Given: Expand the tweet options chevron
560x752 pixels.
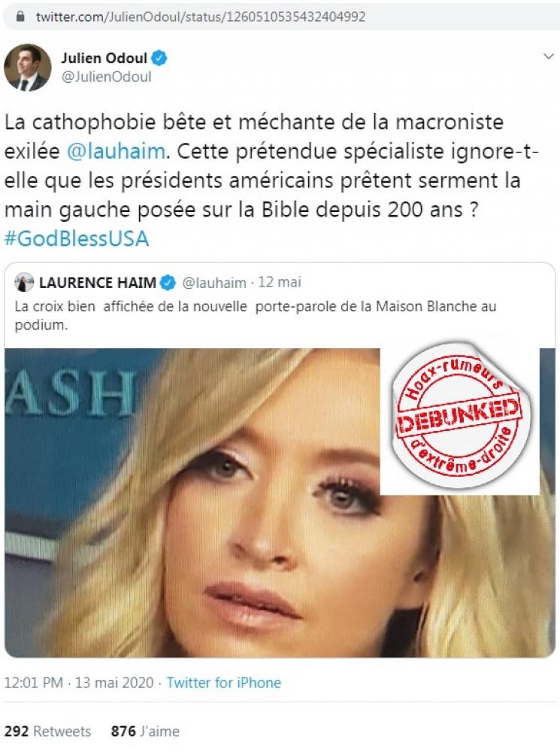Looking at the screenshot, I should (549, 56).
